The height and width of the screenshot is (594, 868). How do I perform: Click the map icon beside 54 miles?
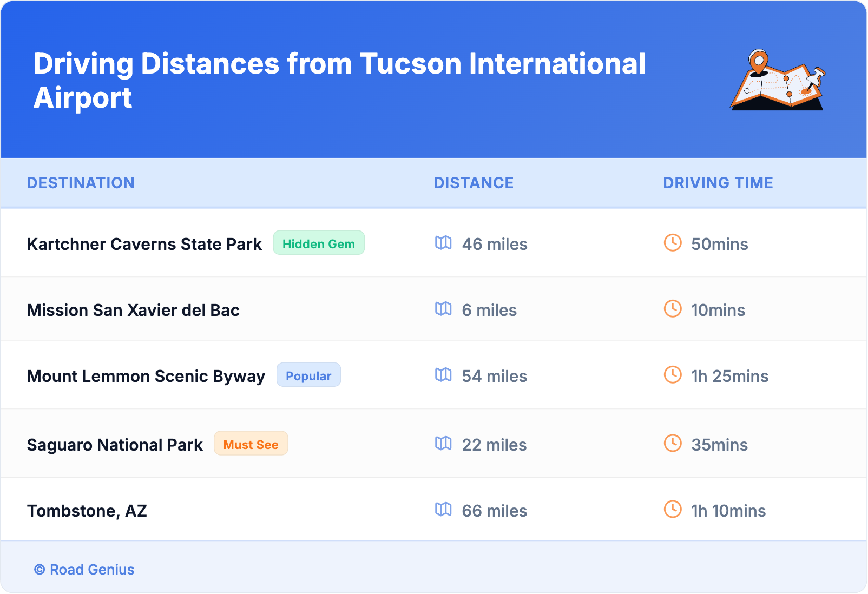443,375
